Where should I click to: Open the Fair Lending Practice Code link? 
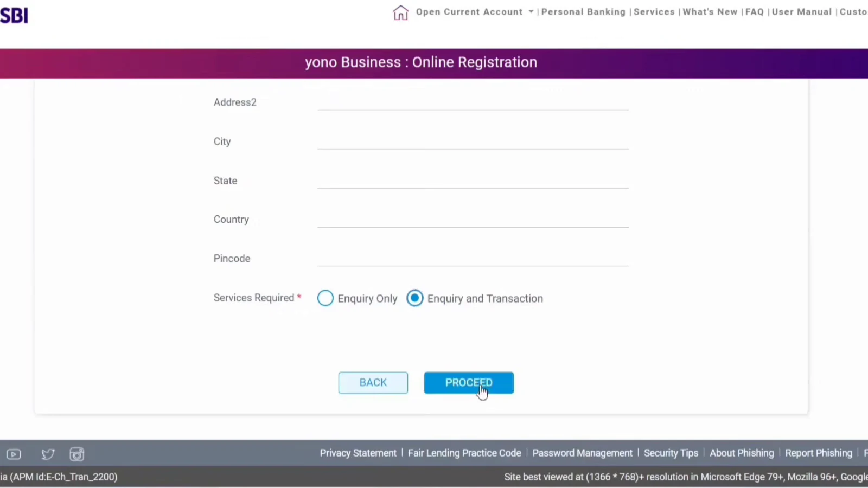464,453
